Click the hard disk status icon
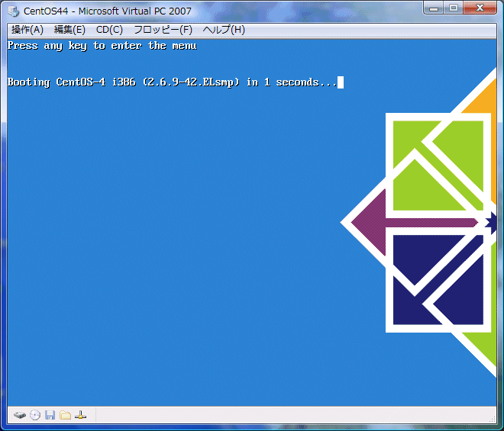 coord(20,415)
